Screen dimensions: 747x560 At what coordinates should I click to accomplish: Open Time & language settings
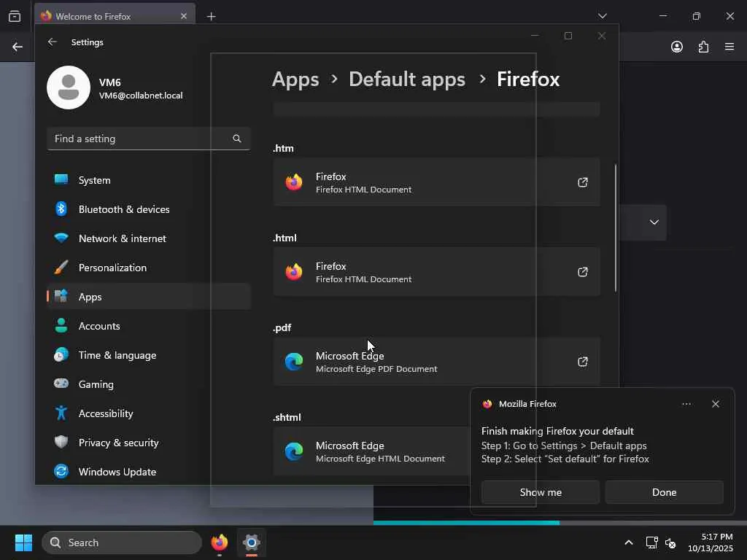click(x=149, y=355)
